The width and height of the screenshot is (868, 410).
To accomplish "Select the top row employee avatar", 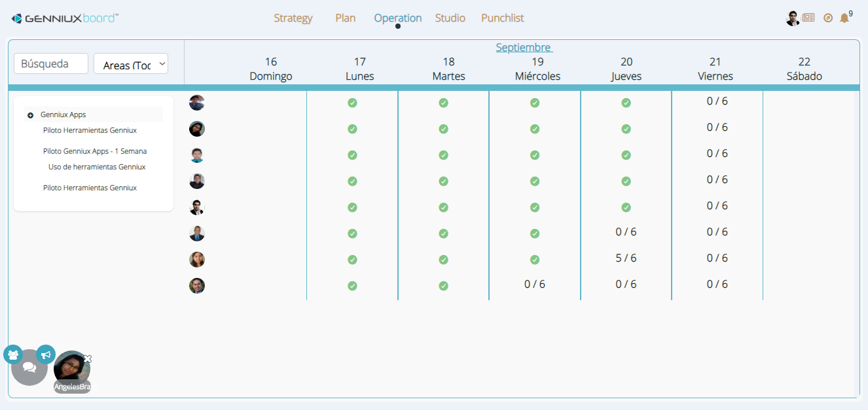I will tap(197, 103).
